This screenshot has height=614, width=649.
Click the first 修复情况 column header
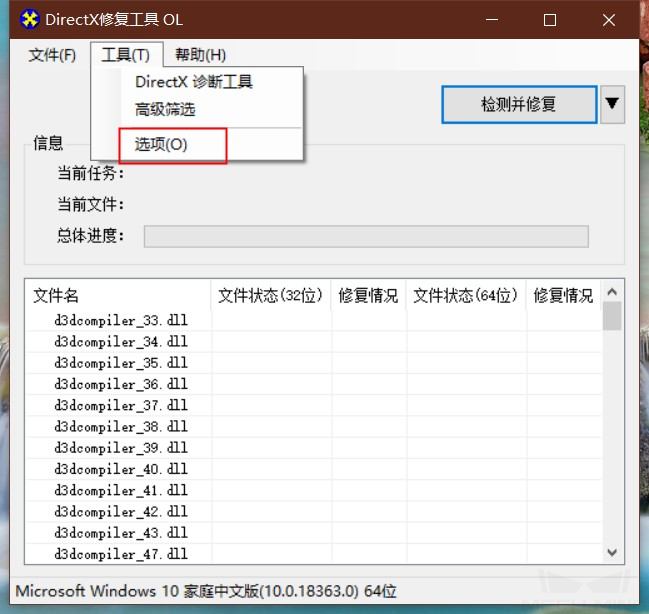click(x=368, y=296)
